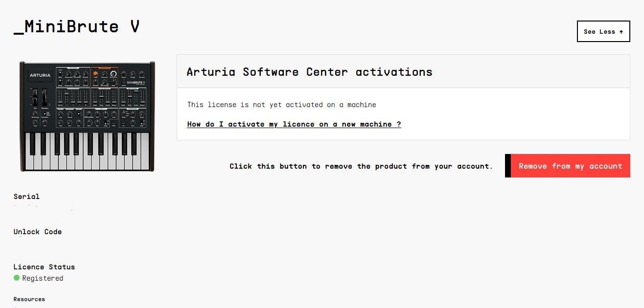Viewport: 644px width, 308px height.
Task: Click the Licence Status heading
Action: [x=44, y=267]
